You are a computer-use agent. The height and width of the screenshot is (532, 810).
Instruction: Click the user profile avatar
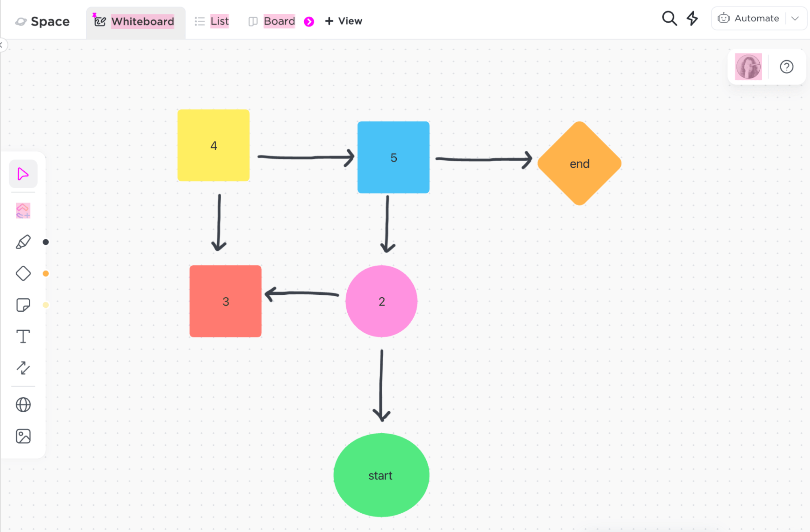coord(748,66)
